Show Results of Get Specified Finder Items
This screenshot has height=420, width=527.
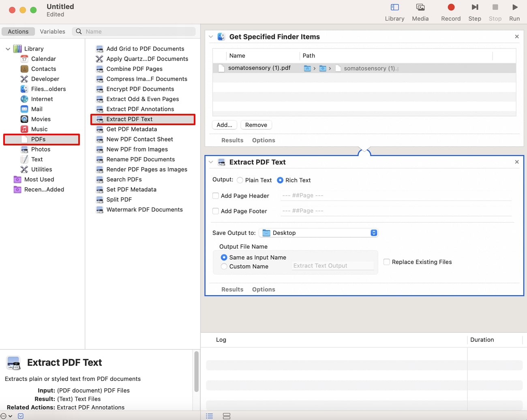[232, 140]
